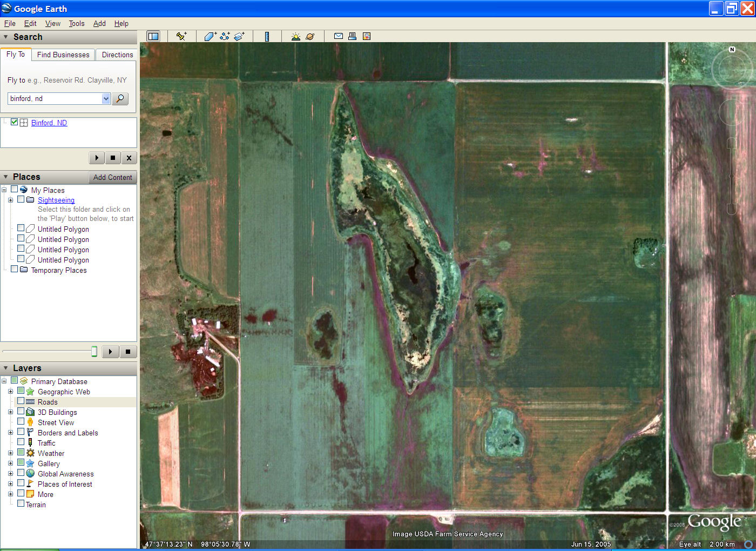Enable the Terrain layer checkbox
756x551 pixels.
click(x=21, y=503)
